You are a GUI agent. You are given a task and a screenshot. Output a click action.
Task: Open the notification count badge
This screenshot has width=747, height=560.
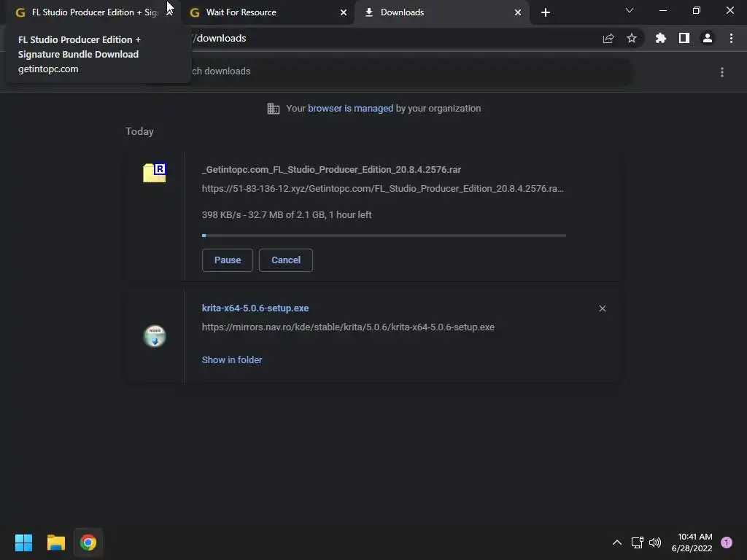727,542
